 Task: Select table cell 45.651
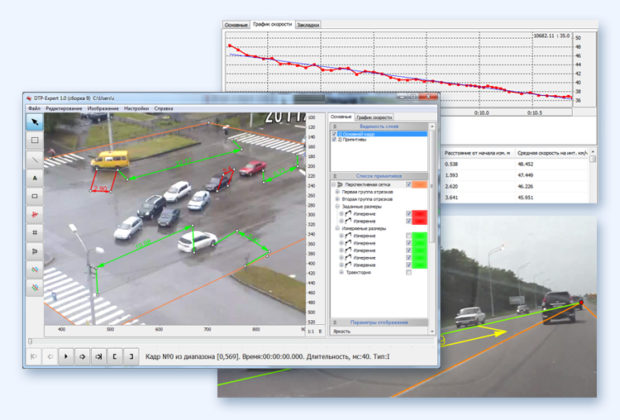pos(525,197)
